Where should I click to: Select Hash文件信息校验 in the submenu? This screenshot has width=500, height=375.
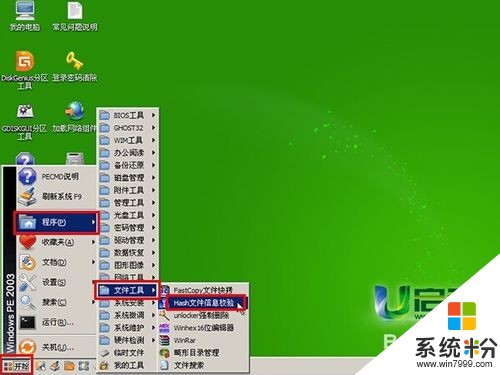[204, 303]
